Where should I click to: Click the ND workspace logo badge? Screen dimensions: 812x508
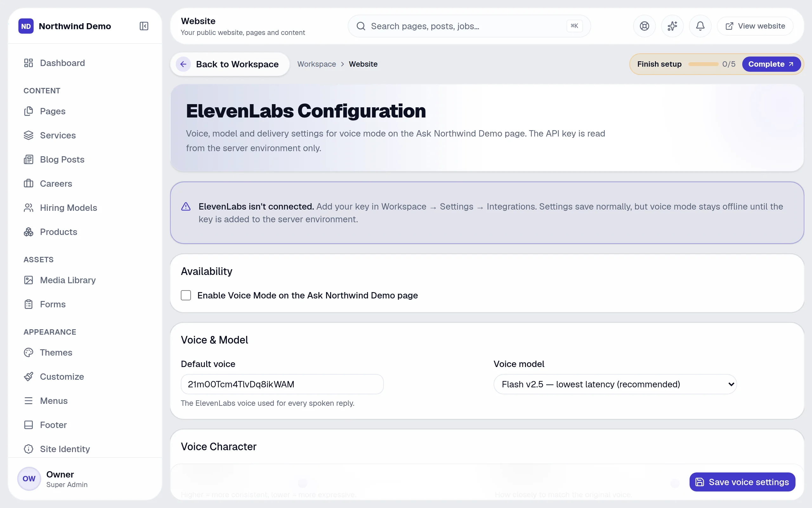tap(26, 26)
